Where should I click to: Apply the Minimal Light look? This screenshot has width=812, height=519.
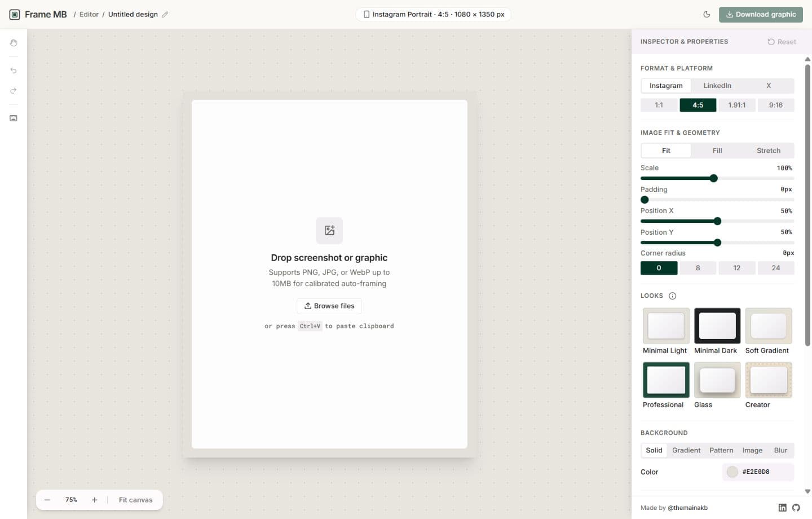[666, 331]
